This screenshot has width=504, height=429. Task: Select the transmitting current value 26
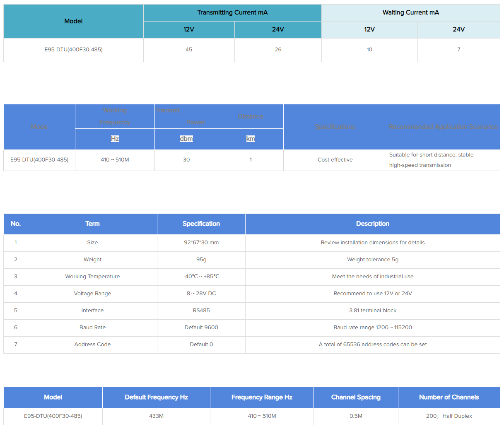pyautogui.click(x=278, y=49)
